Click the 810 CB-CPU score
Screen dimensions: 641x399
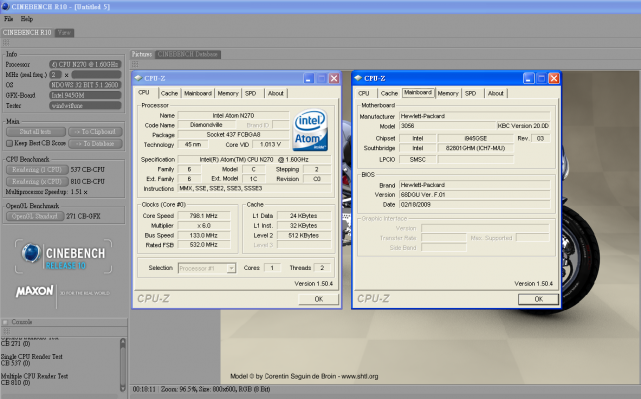[87, 182]
